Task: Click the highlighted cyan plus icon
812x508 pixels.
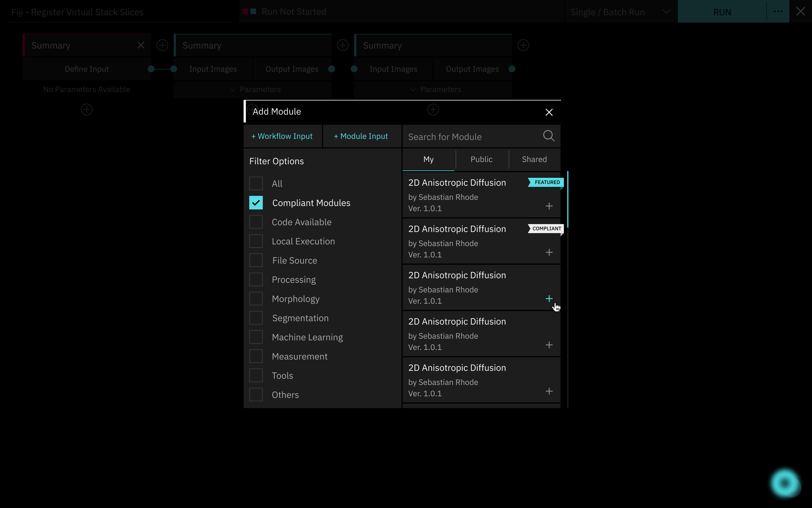Action: click(549, 299)
